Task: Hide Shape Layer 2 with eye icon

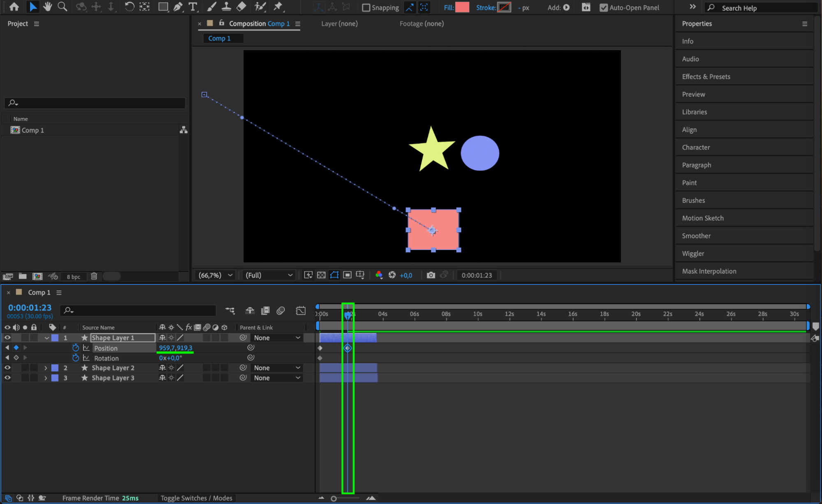Action: click(7, 368)
